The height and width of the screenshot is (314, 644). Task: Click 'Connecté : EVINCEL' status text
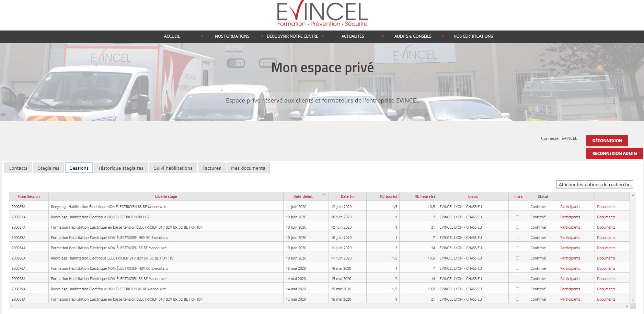(x=559, y=138)
